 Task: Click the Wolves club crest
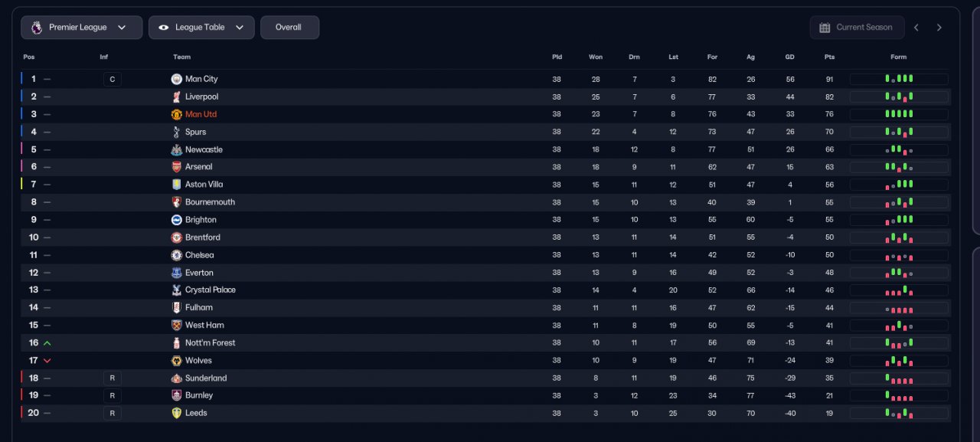point(177,361)
